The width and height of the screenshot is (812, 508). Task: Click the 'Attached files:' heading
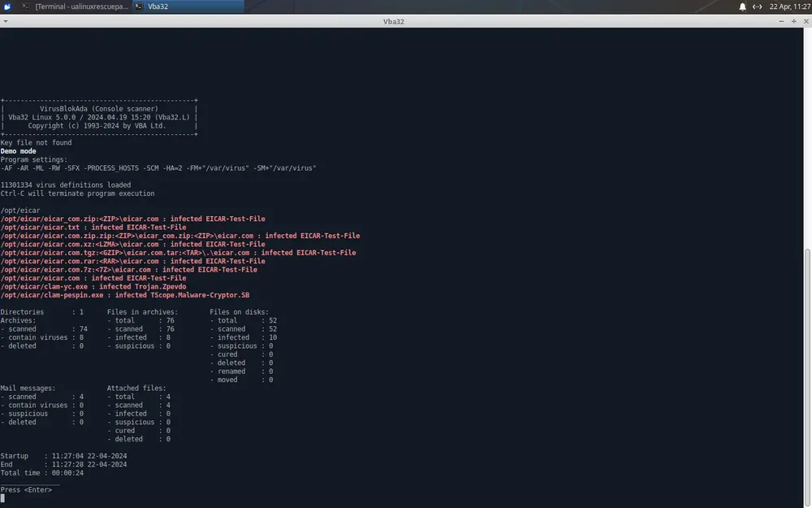136,389
